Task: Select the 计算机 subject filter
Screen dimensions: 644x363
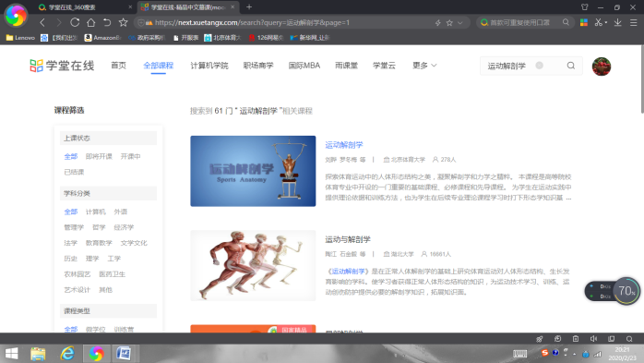Action: (95, 212)
